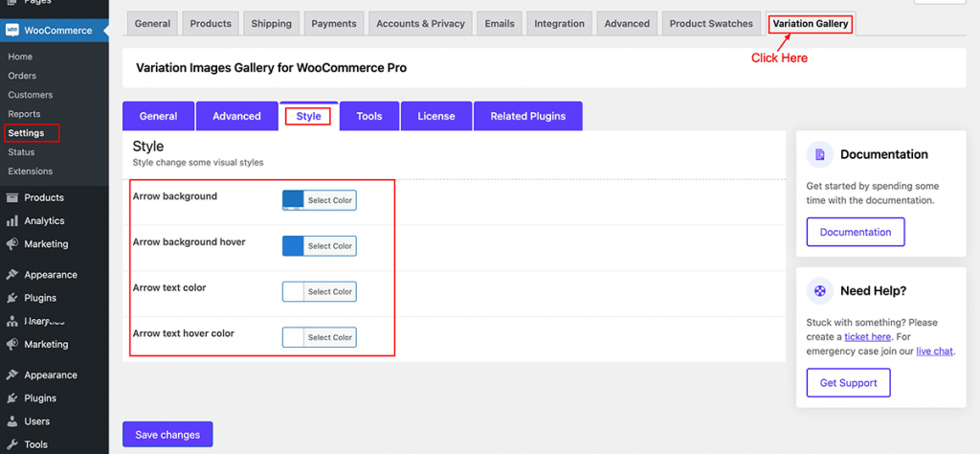Switch to the gray General settings tab
Image resolution: width=980 pixels, height=454 pixels.
[x=152, y=24]
